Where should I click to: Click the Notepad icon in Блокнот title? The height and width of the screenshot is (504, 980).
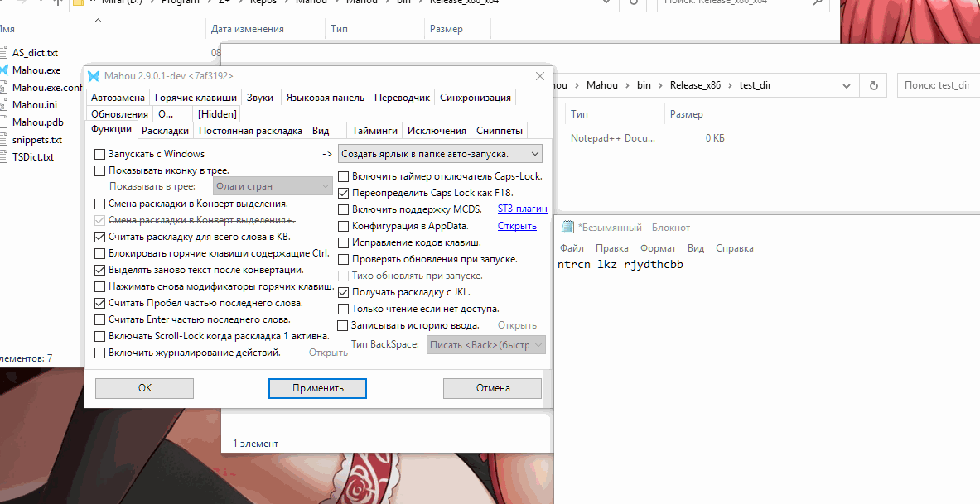567,228
